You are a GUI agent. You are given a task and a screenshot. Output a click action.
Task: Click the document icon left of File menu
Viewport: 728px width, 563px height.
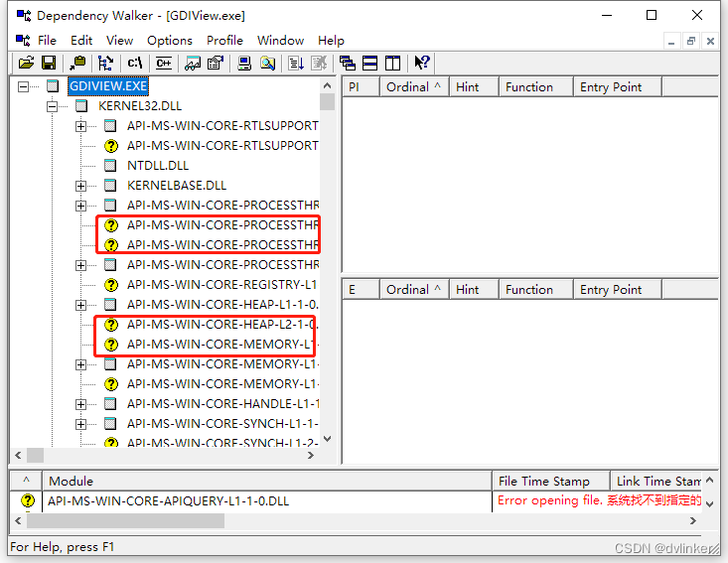click(23, 41)
